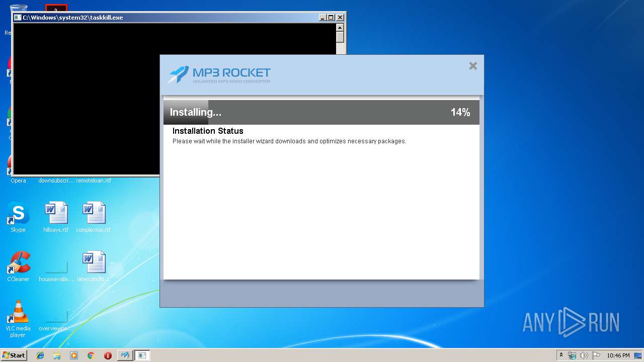Select the houseavaila... desktop file

tap(56, 271)
